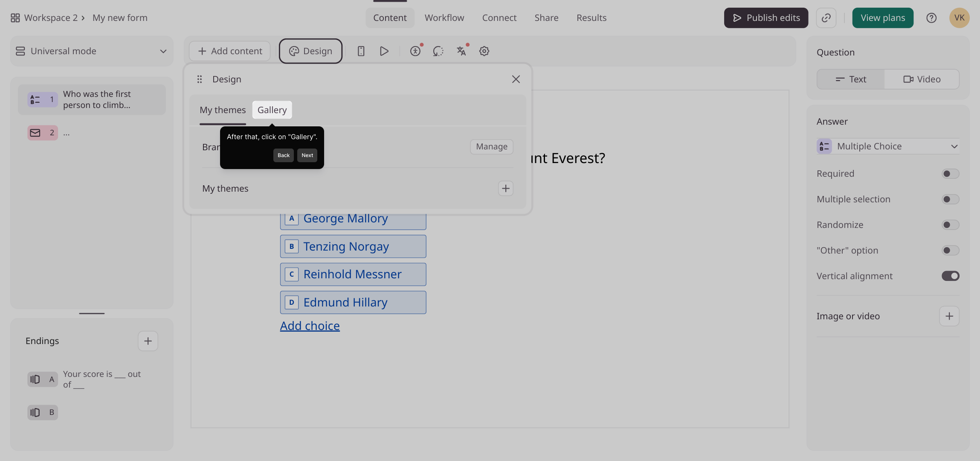Switch question to Text mode
This screenshot has height=461, width=980.
(851, 79)
